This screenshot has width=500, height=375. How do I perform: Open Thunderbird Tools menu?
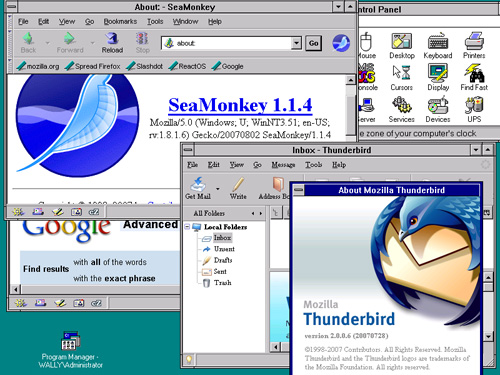click(314, 165)
